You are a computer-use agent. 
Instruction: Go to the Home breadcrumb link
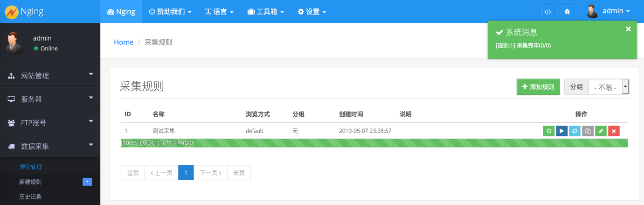click(124, 42)
